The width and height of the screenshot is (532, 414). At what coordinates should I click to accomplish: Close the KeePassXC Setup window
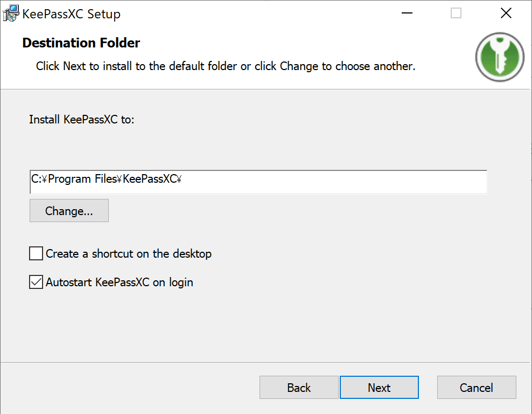(506, 13)
